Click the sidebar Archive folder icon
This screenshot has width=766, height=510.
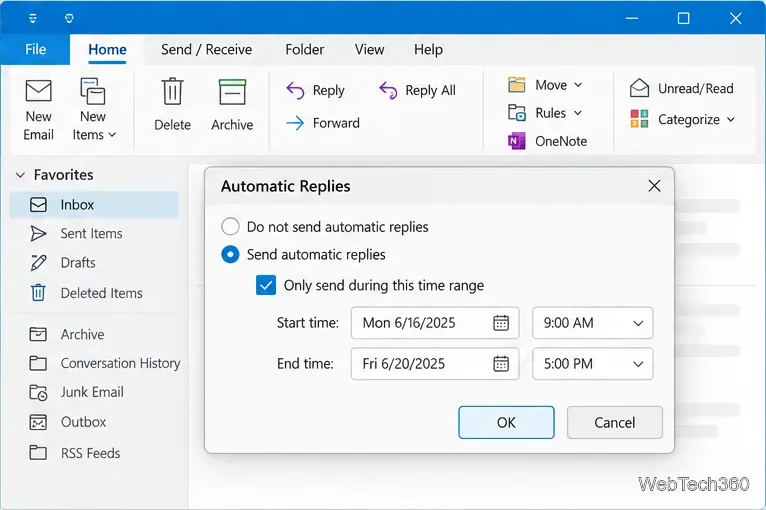(x=38, y=334)
